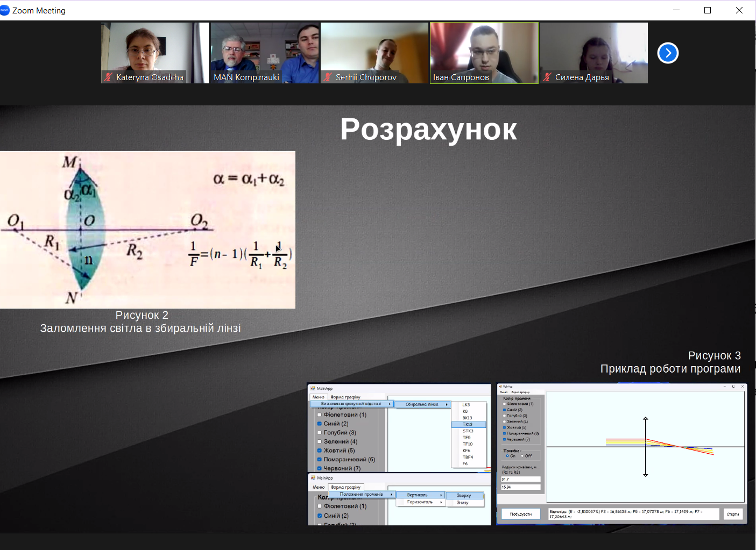
Task: Maximize the Zoom Meeting window
Action: (x=708, y=10)
